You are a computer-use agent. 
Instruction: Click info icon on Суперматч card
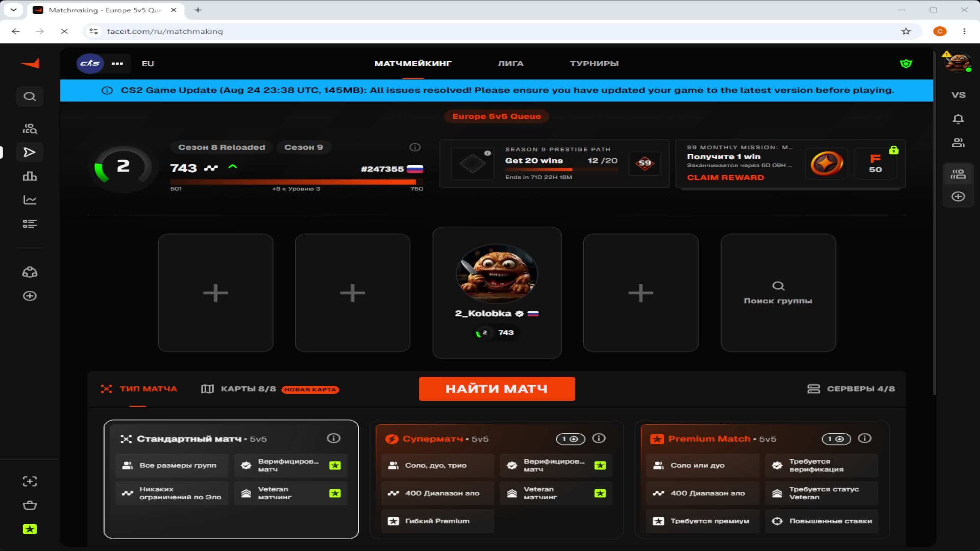[599, 438]
